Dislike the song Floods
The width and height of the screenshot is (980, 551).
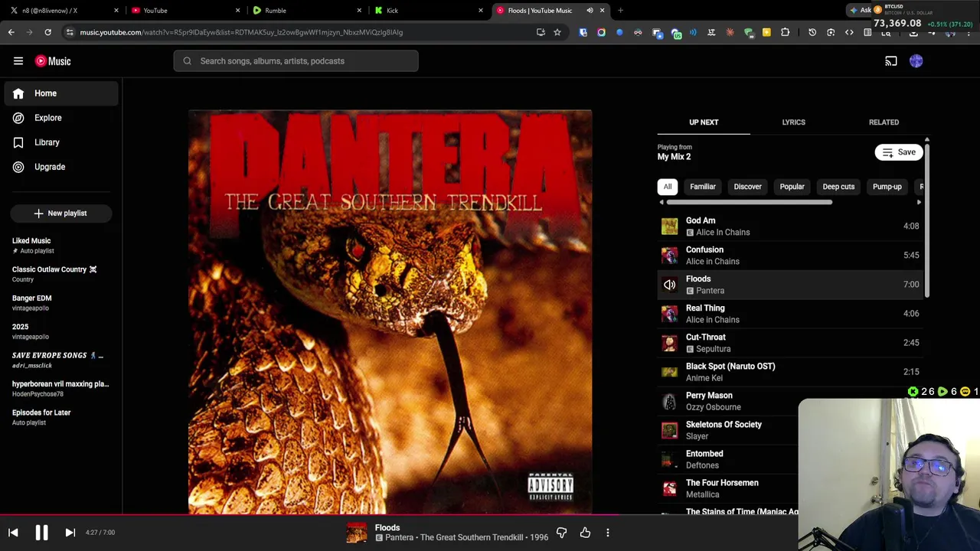point(561,533)
